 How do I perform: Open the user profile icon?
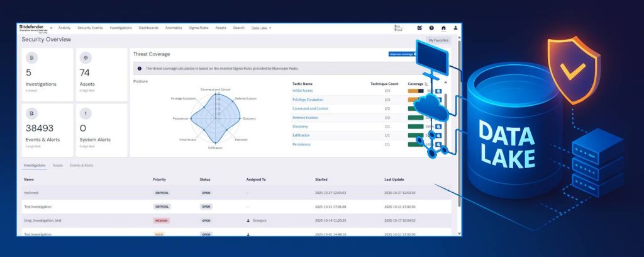(455, 28)
